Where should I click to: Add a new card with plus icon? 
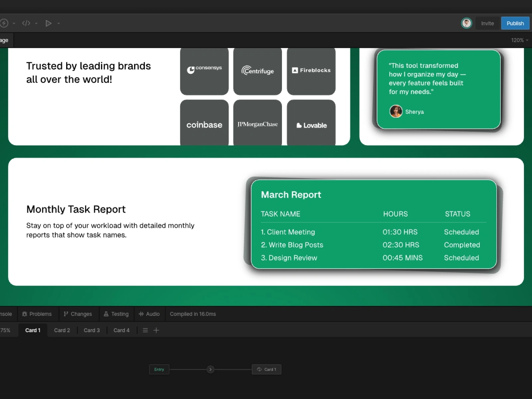156,330
